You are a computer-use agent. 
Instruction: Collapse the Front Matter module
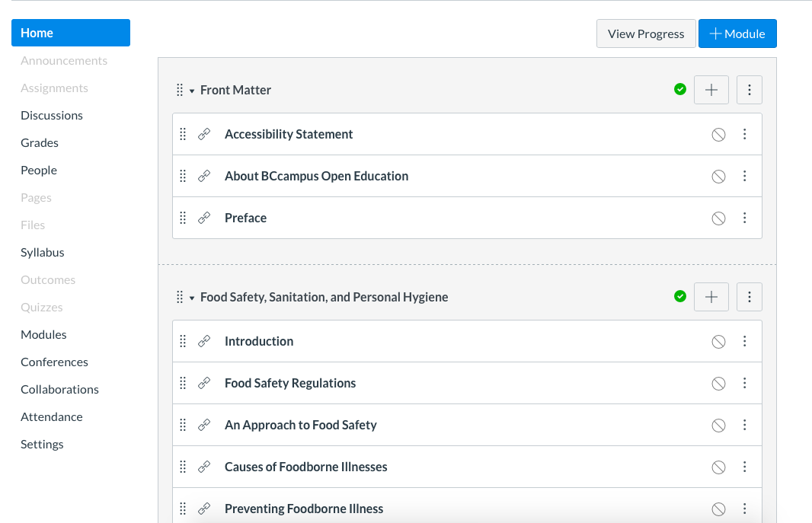click(191, 89)
